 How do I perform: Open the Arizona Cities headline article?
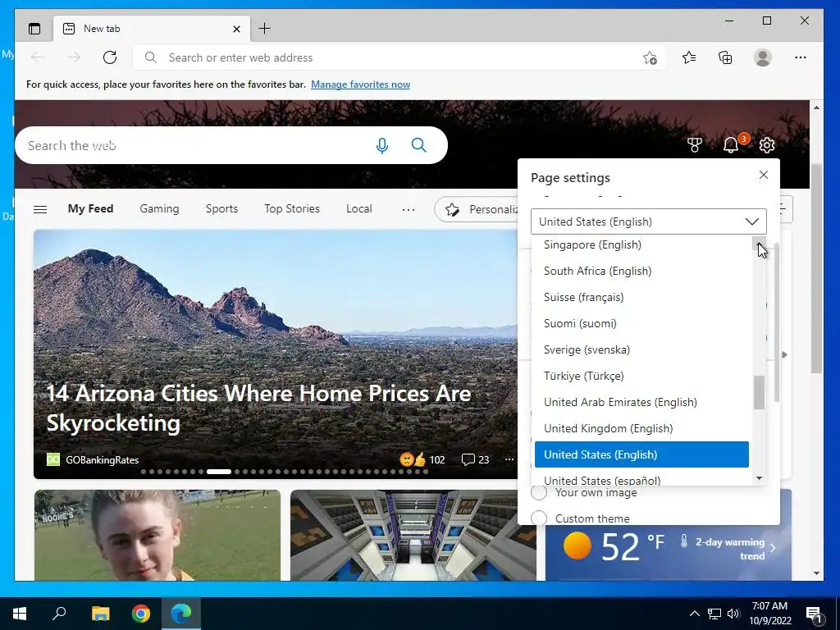(x=258, y=409)
